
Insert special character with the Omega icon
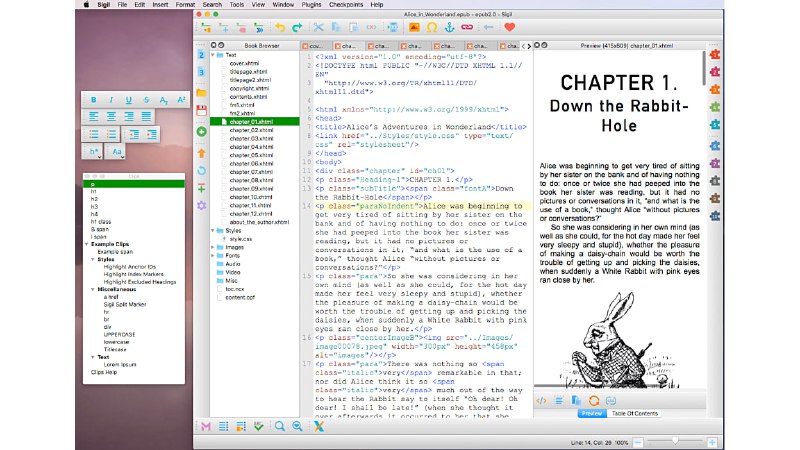click(x=432, y=28)
